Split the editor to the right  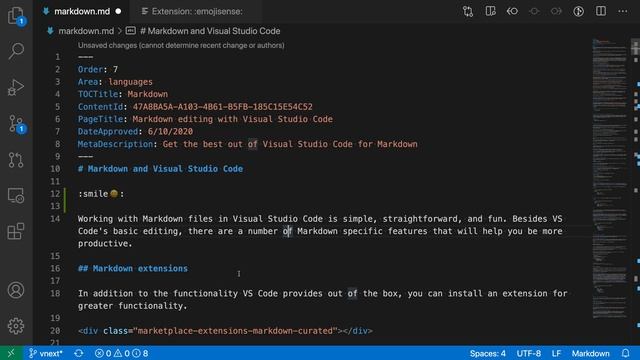pos(601,11)
